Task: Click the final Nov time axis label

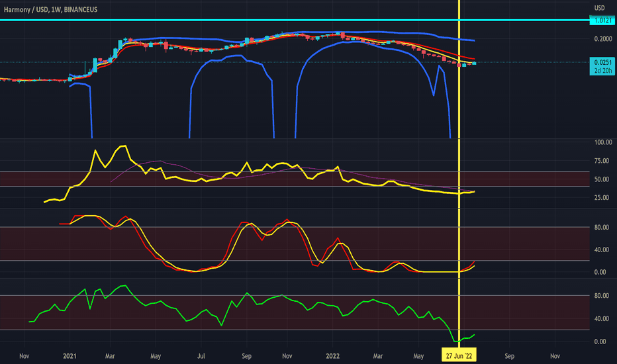Action: click(555, 356)
